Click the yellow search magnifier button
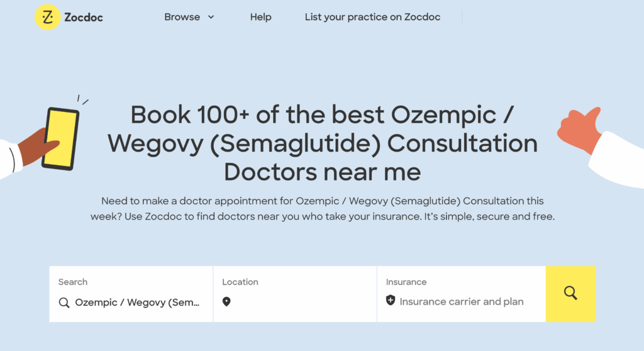Image resolution: width=644 pixels, height=351 pixels. click(570, 294)
